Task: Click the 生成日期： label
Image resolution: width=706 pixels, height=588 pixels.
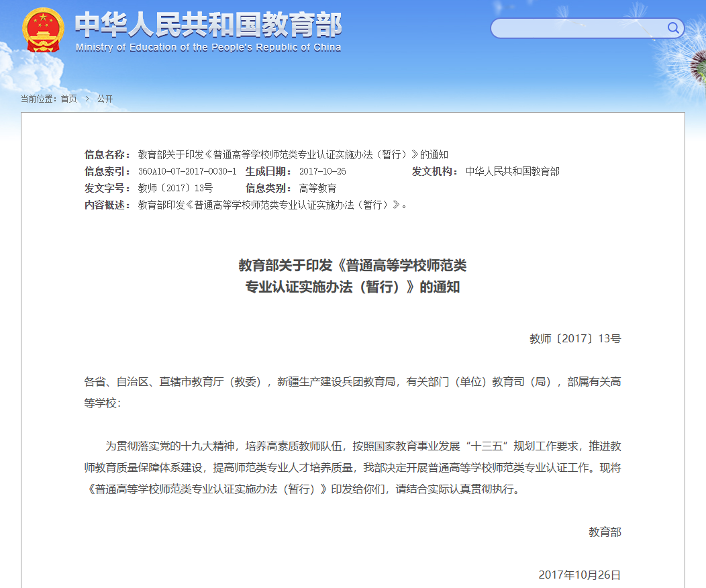Action: (269, 172)
